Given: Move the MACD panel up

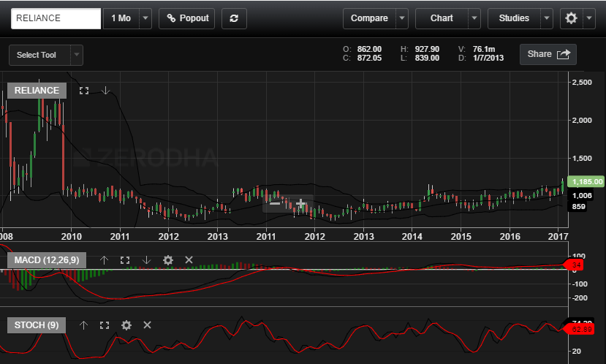Looking at the screenshot, I should point(104,260).
